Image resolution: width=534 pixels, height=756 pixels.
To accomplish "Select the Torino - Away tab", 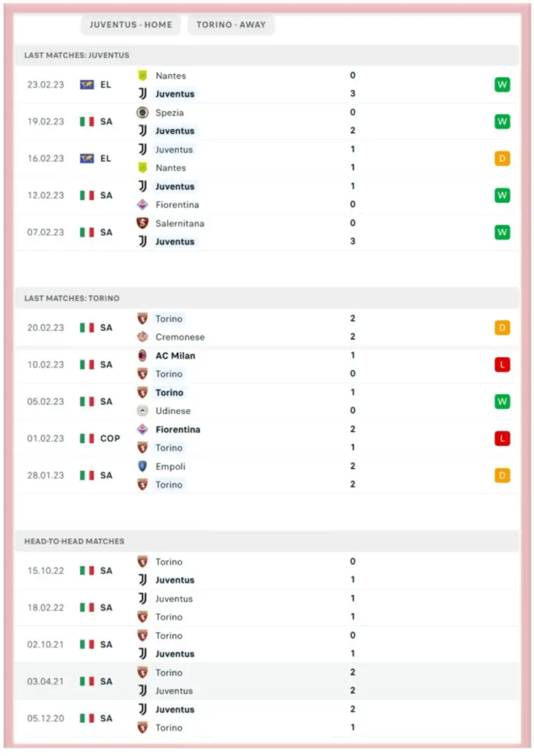I will pyautogui.click(x=231, y=24).
